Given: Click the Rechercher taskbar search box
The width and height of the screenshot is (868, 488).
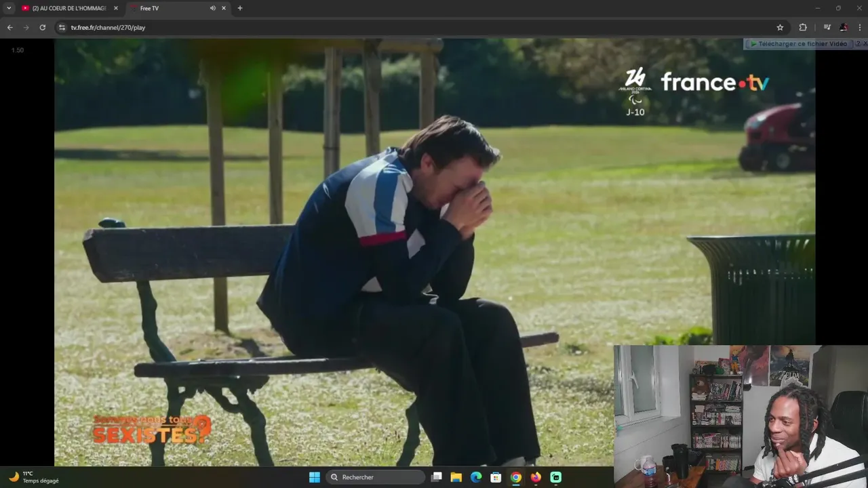Looking at the screenshot, I should click(x=376, y=477).
